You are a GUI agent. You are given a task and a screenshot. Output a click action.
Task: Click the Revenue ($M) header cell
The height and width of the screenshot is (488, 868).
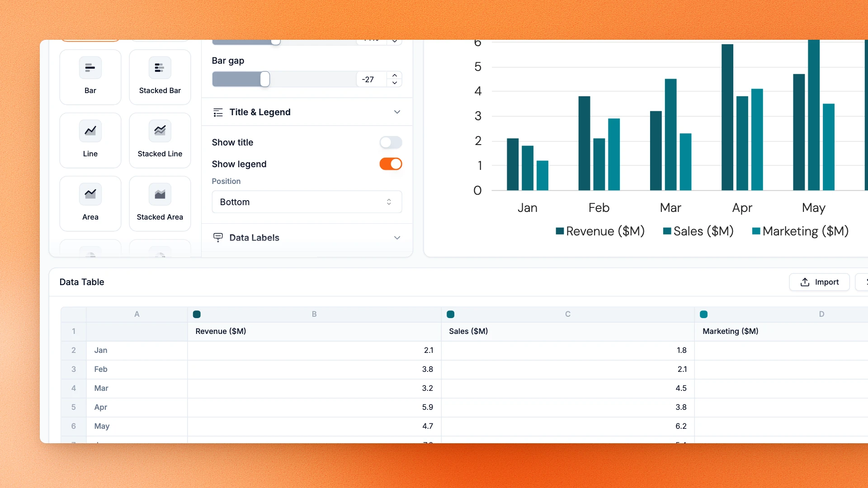click(x=314, y=331)
